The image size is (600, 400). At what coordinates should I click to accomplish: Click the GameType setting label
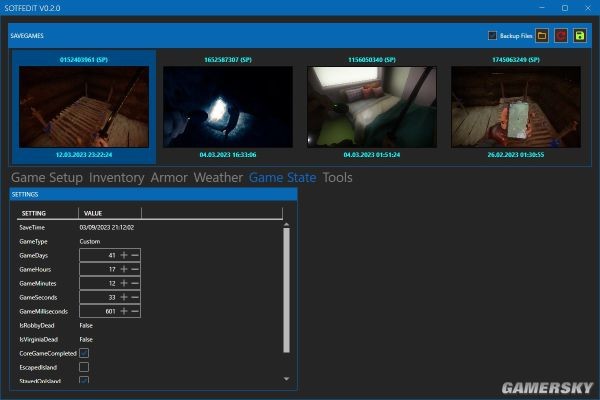[33, 242]
